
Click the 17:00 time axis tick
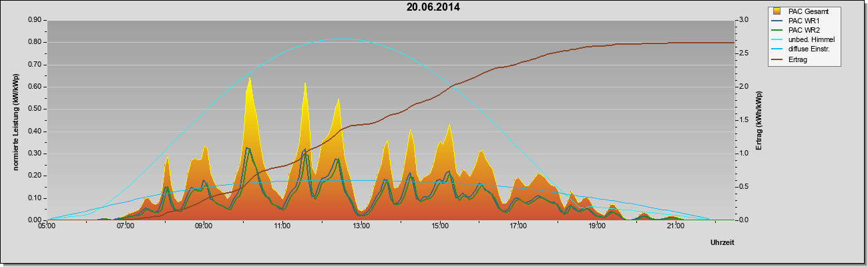click(x=518, y=226)
